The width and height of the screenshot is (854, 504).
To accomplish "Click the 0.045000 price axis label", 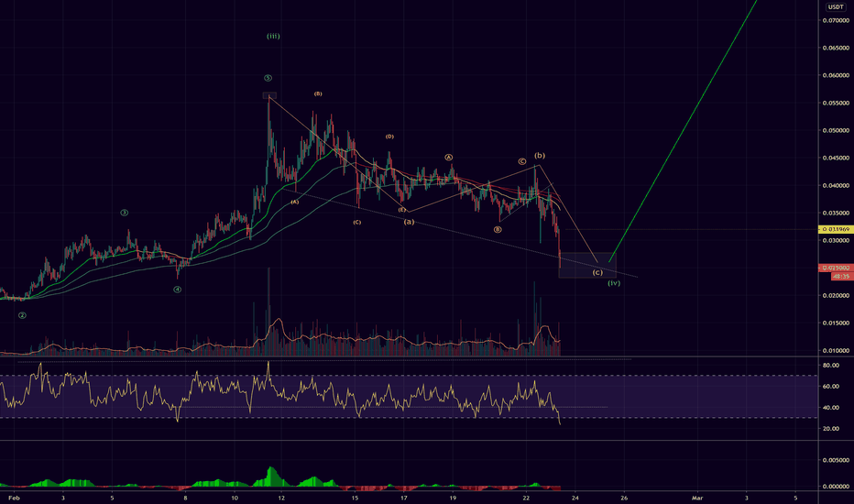I will pos(836,158).
